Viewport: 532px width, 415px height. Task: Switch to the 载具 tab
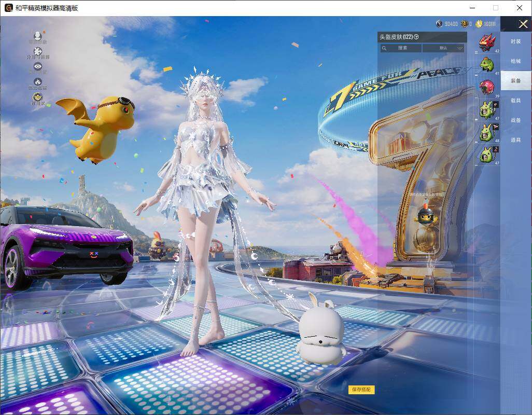click(516, 101)
